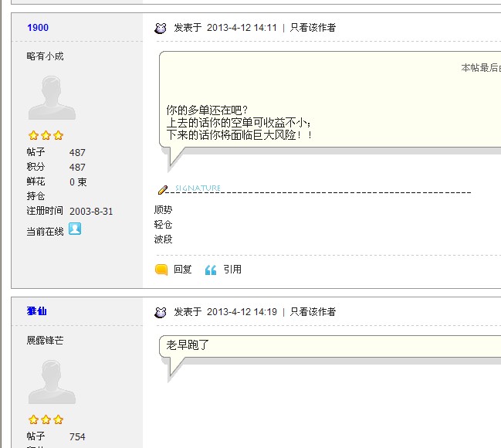Click user 1900's avatar image
Viewport: 501px width, 448px height.
(x=52, y=98)
